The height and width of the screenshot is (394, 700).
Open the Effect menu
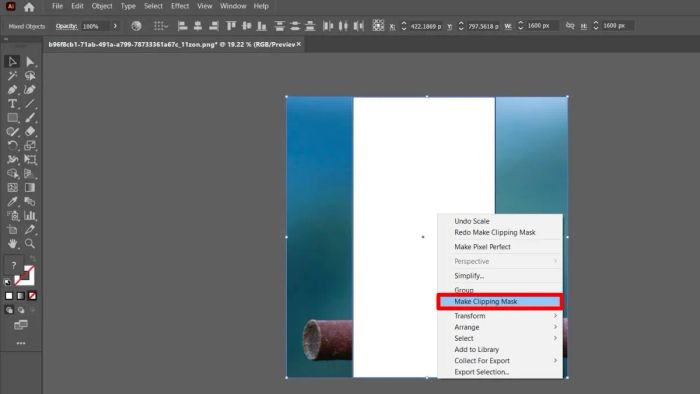tap(180, 6)
